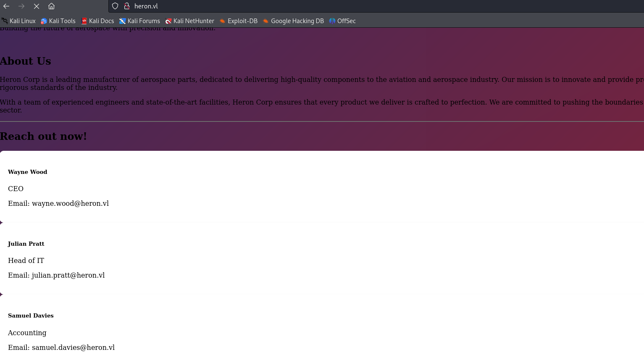
Task: Click the Reach out now! heading
Action: tap(43, 137)
